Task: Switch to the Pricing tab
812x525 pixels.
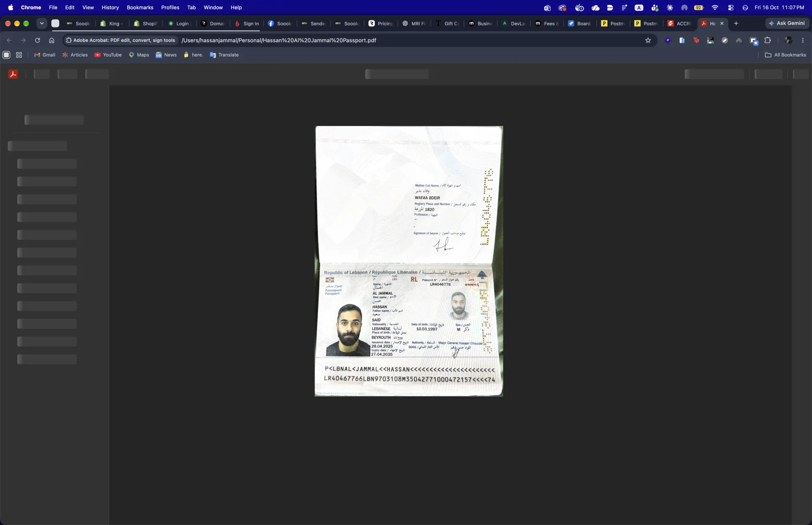Action: point(381,23)
